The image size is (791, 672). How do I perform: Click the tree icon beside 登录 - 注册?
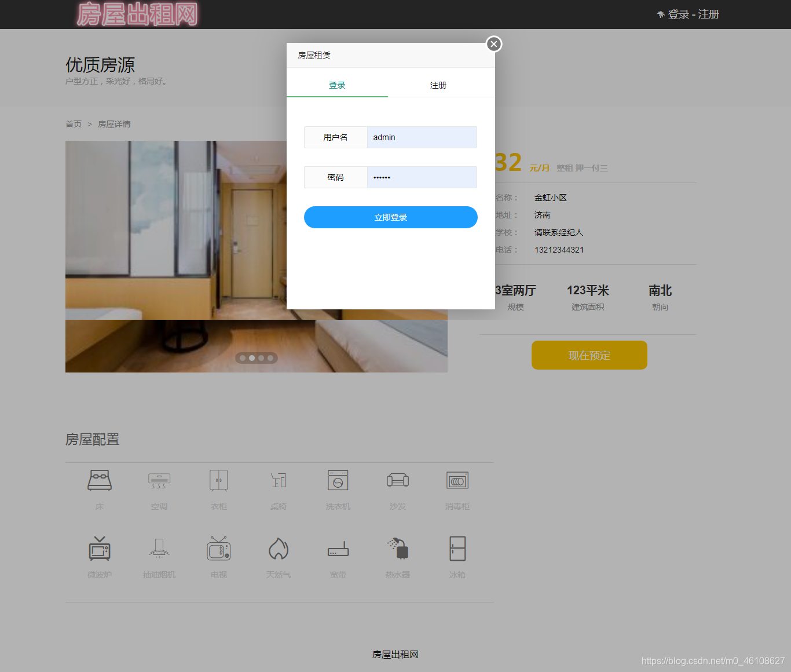tap(661, 14)
